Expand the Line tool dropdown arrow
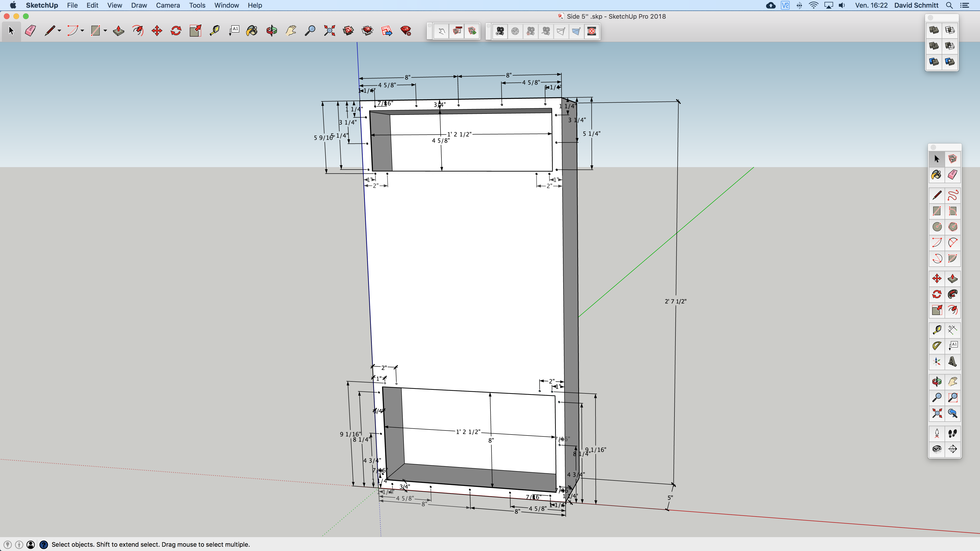The image size is (980, 551). coord(59,31)
